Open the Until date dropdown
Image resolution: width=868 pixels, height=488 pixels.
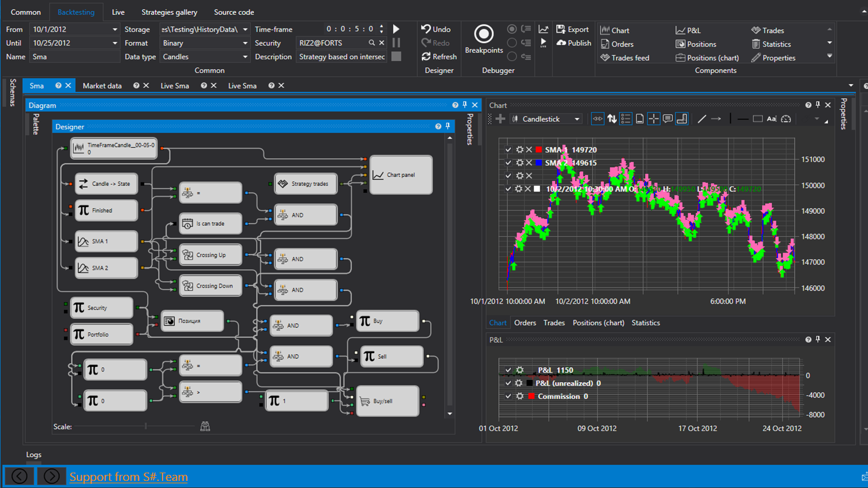pyautogui.click(x=115, y=43)
